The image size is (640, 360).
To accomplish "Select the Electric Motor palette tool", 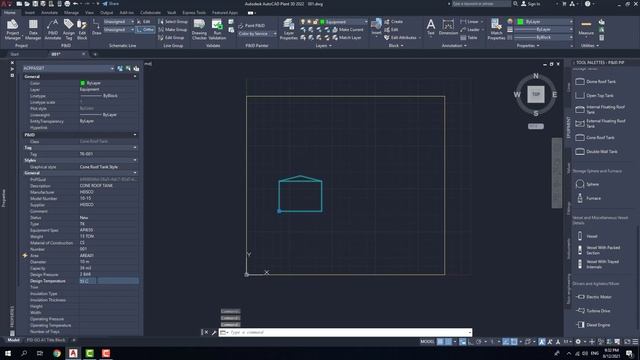I will click(x=593, y=297).
